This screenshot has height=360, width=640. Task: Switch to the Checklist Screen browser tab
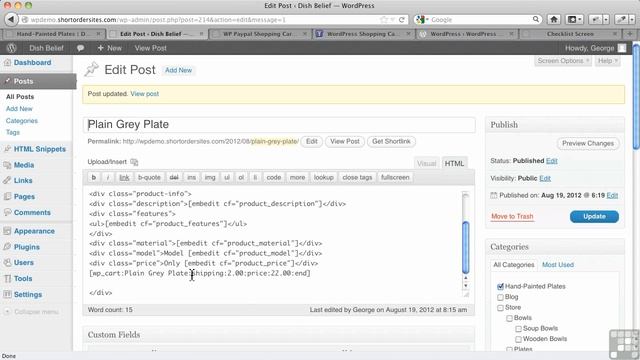coord(570,34)
